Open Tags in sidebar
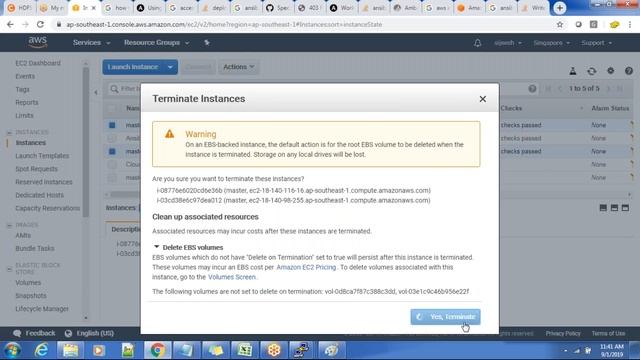The width and height of the screenshot is (640, 360). point(22,89)
